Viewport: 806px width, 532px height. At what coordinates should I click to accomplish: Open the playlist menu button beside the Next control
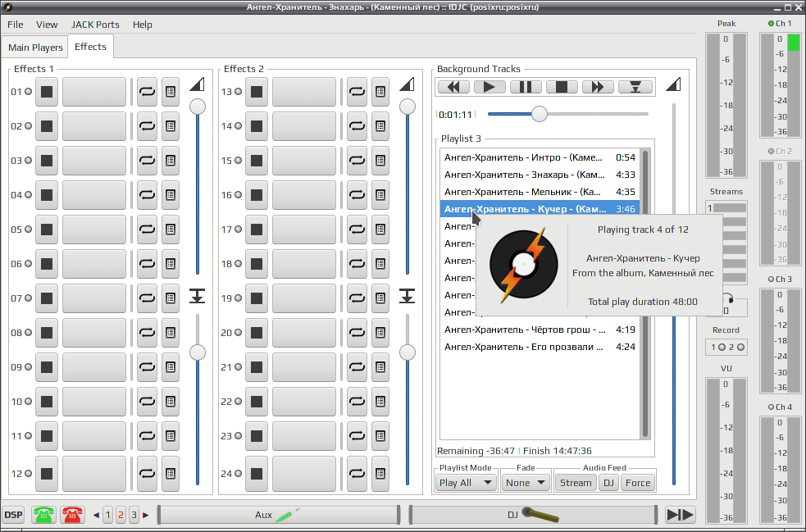point(635,87)
